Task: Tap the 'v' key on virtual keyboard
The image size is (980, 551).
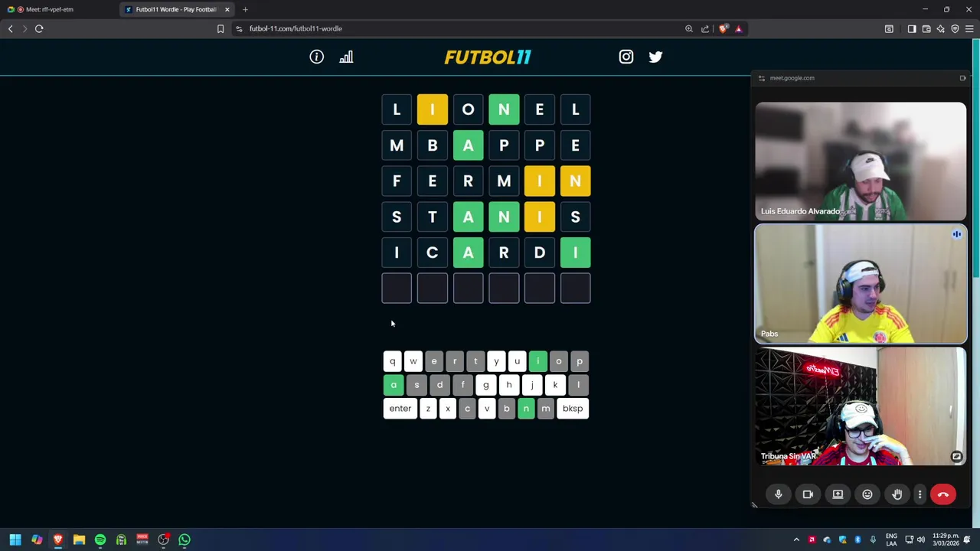Action: click(x=487, y=409)
